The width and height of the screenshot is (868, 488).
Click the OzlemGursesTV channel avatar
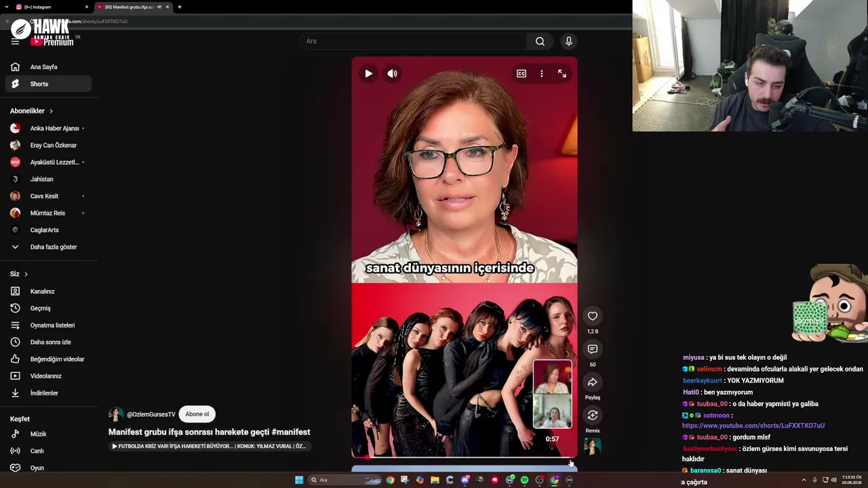(116, 414)
